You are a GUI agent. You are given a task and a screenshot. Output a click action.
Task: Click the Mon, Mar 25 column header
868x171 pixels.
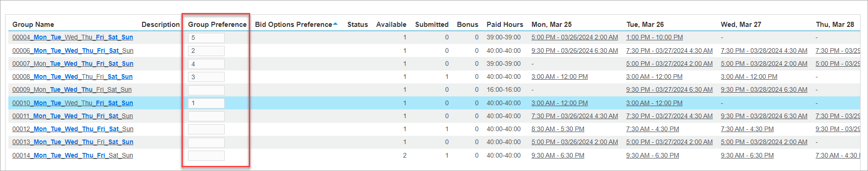point(551,25)
